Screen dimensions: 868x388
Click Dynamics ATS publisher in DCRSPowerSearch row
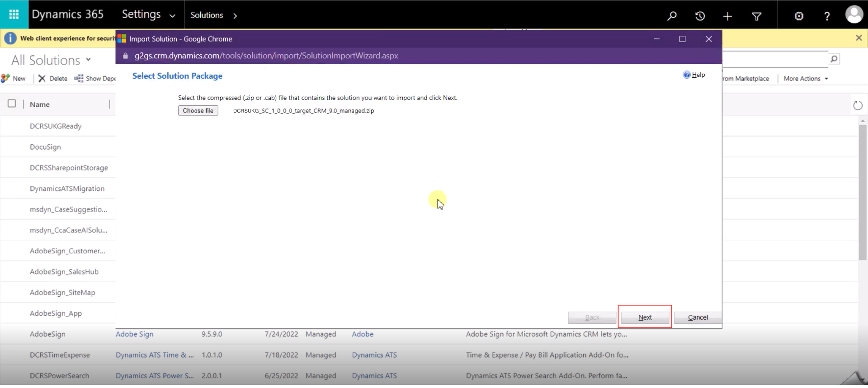tap(374, 376)
